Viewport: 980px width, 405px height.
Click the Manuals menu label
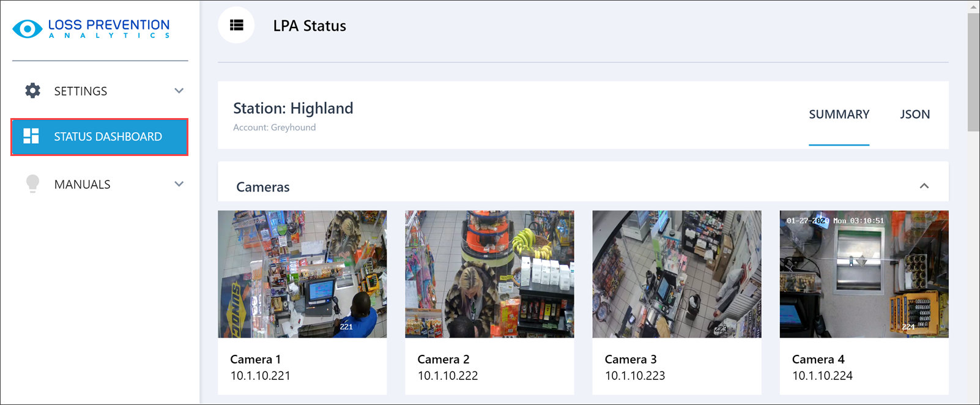coord(83,184)
